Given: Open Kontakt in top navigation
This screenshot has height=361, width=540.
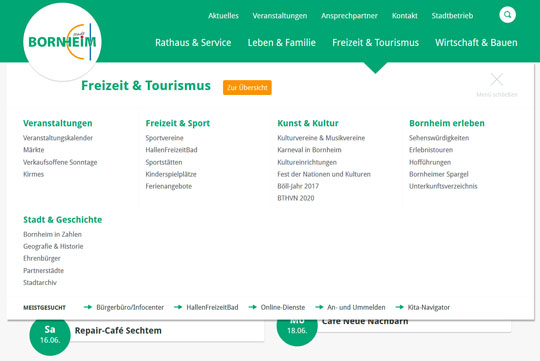Looking at the screenshot, I should (405, 16).
